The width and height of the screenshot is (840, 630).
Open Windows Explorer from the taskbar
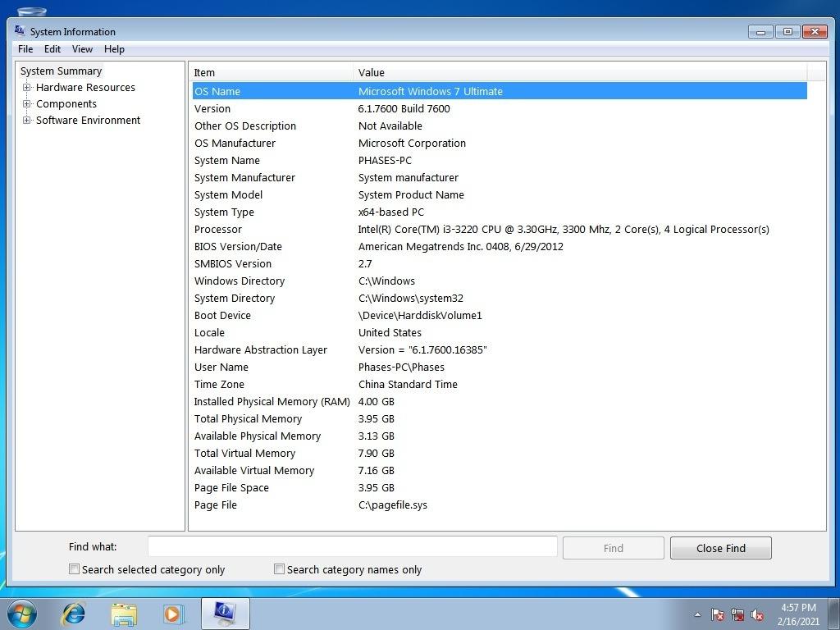(x=123, y=614)
